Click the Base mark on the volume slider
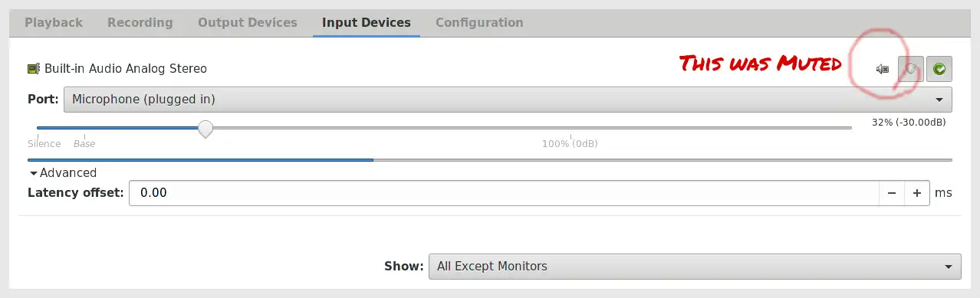Viewport: 980px width, 298px height. pos(84,144)
